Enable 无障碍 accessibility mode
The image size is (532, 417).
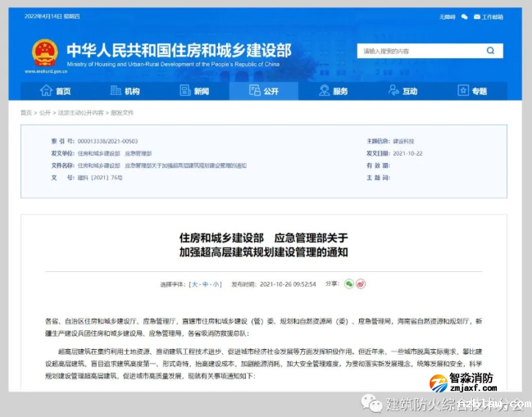point(447,16)
